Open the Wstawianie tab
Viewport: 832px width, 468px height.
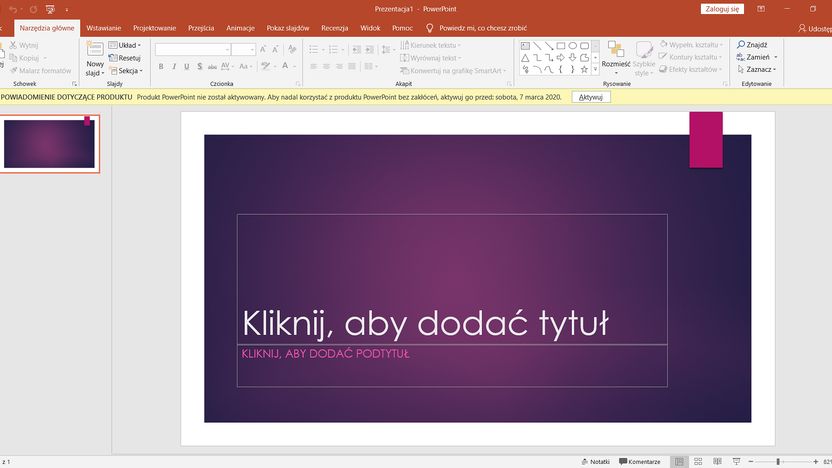coord(103,28)
